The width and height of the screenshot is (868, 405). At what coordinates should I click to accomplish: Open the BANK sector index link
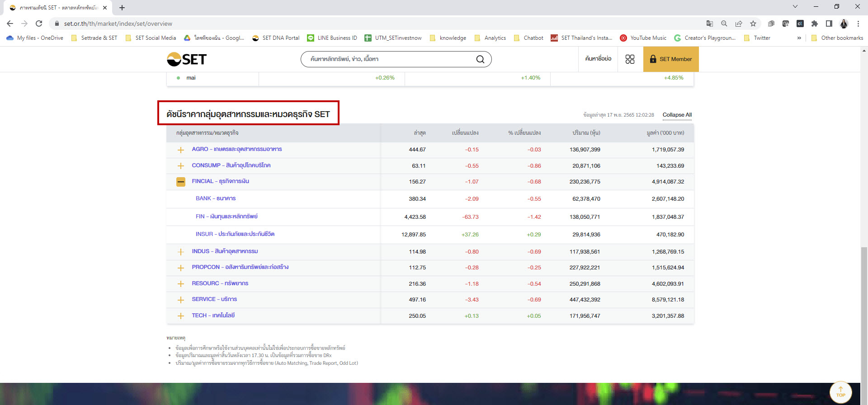point(216,198)
